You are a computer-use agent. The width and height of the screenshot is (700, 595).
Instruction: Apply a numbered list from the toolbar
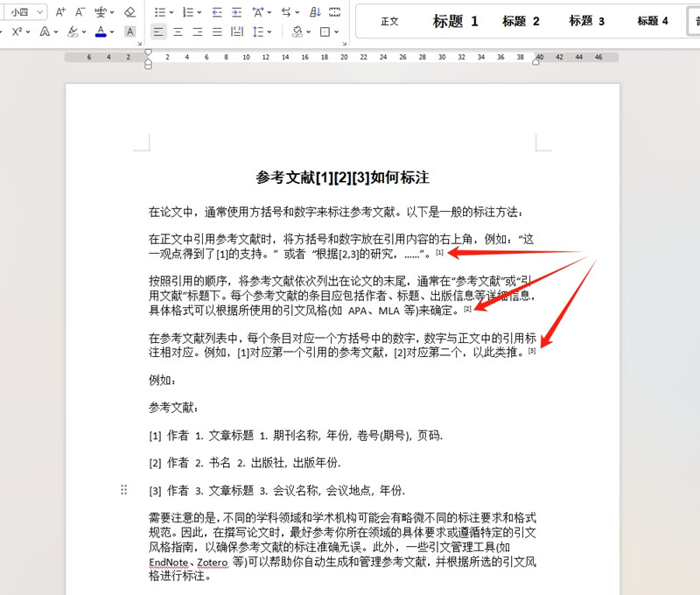click(186, 11)
